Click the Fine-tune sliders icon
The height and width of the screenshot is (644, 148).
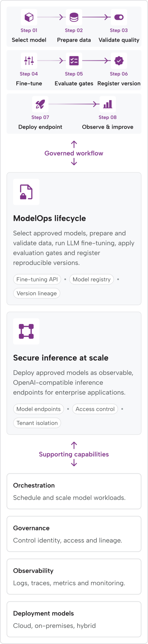click(29, 61)
